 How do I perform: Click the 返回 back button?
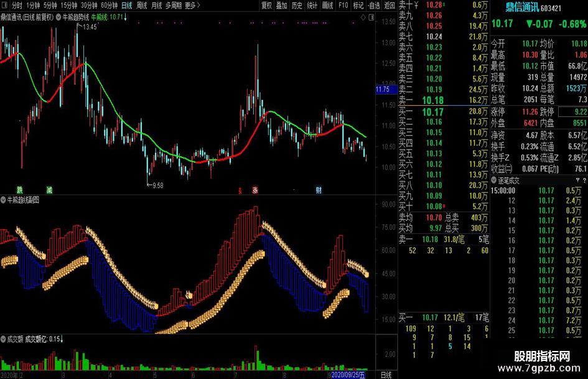click(390, 5)
